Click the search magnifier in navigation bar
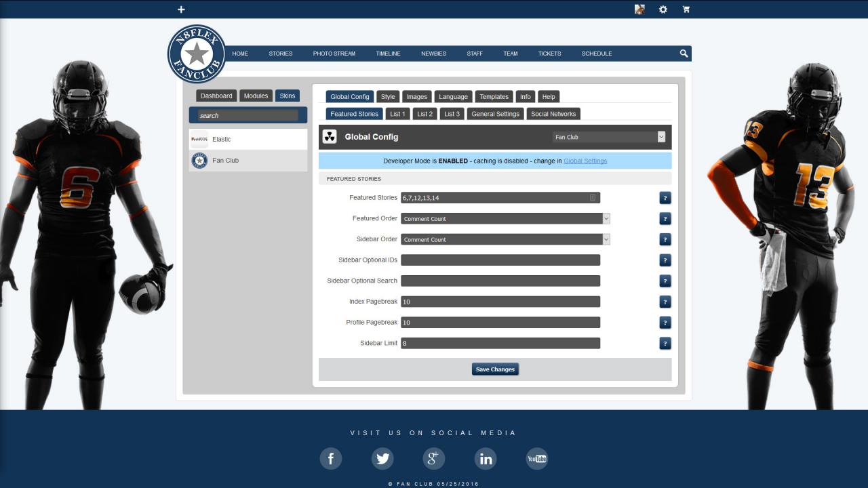Image resolution: width=868 pixels, height=488 pixels. (x=684, y=54)
